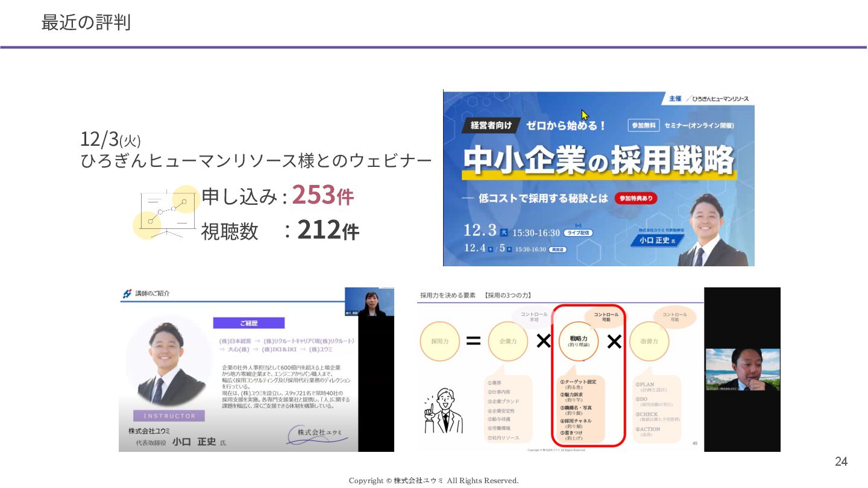
Task: Click the man's webcam thumbnail
Action: coord(743,369)
